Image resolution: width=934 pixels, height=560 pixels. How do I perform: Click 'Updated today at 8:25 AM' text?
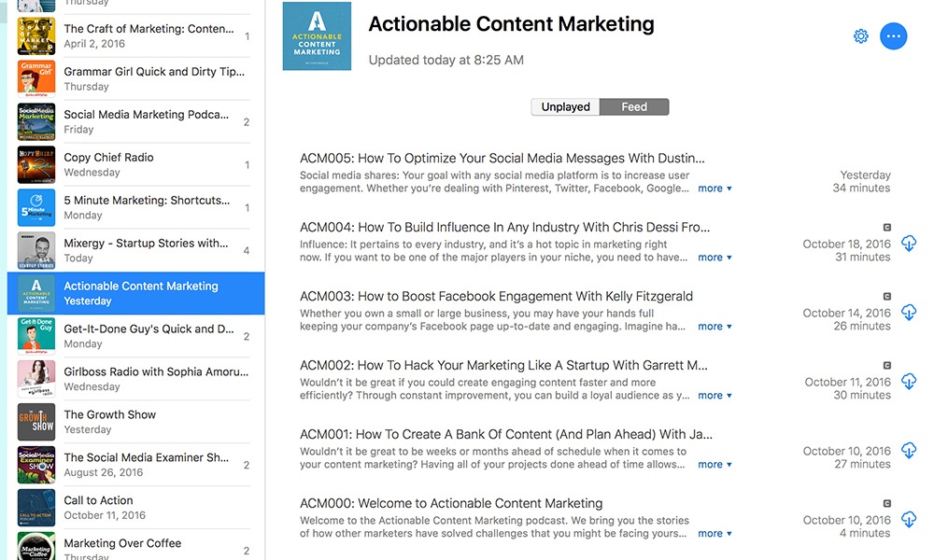(x=446, y=60)
